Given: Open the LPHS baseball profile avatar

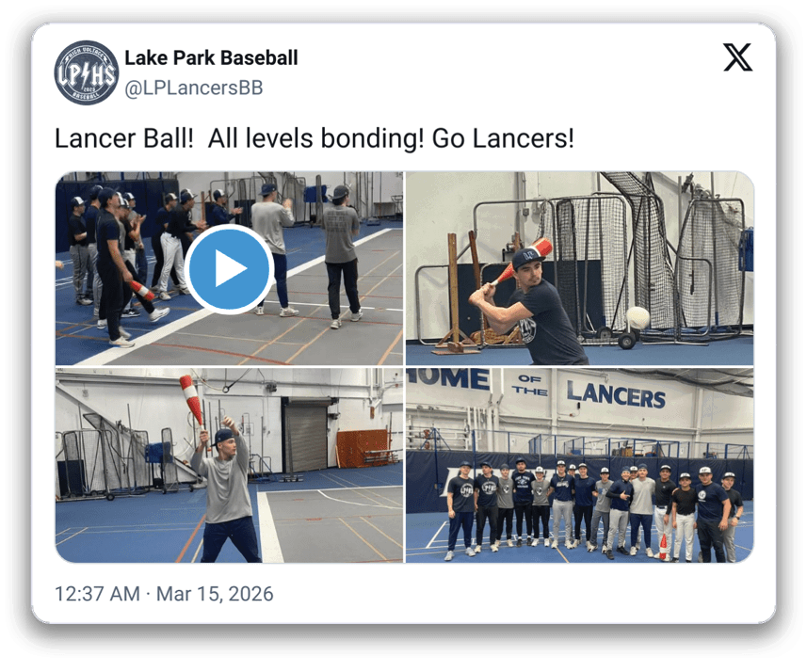Looking at the screenshot, I should (x=86, y=72).
